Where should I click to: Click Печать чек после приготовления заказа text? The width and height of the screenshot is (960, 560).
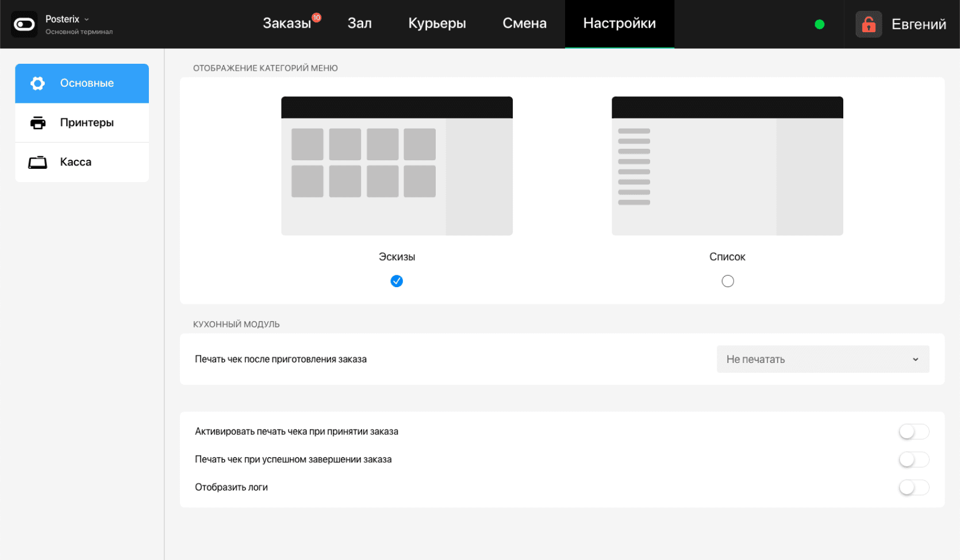point(281,359)
